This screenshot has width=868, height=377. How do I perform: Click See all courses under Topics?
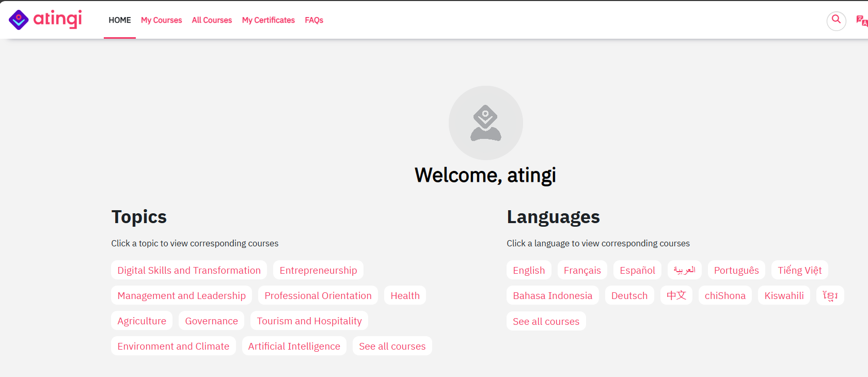392,346
